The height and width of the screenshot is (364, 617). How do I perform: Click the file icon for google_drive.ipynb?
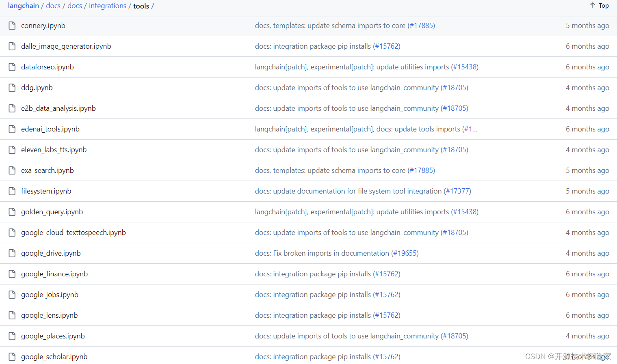click(x=12, y=253)
